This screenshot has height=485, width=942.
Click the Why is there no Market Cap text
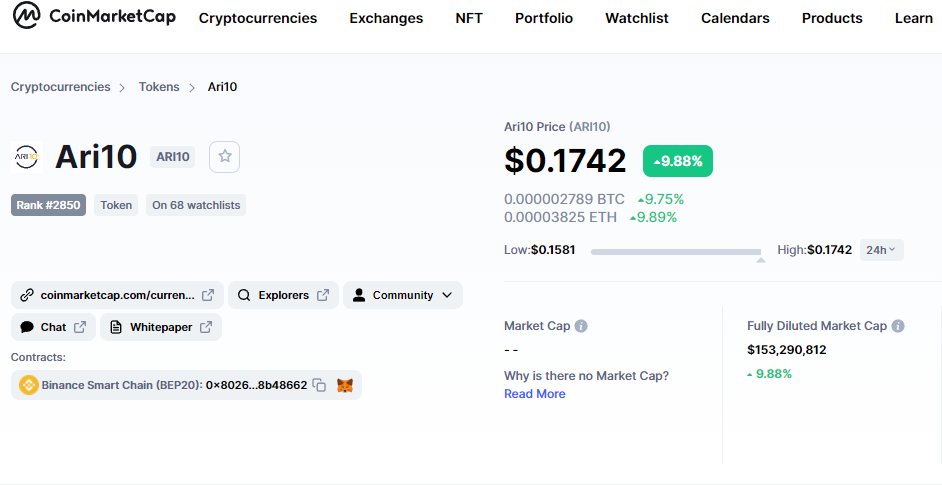[586, 376]
